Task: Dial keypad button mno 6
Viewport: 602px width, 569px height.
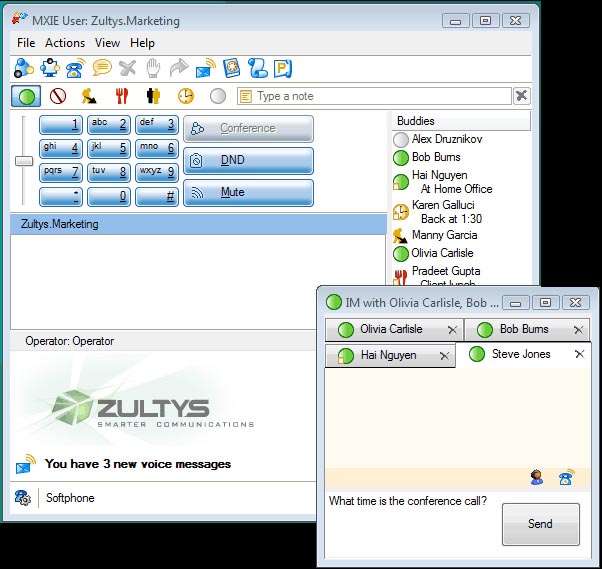Action: [157, 149]
